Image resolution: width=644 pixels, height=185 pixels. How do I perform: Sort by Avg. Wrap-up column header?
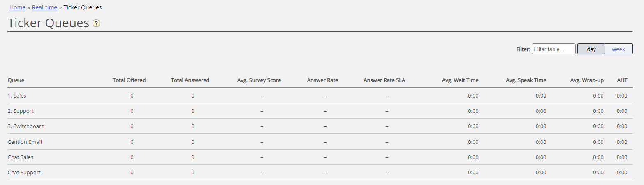pos(587,80)
